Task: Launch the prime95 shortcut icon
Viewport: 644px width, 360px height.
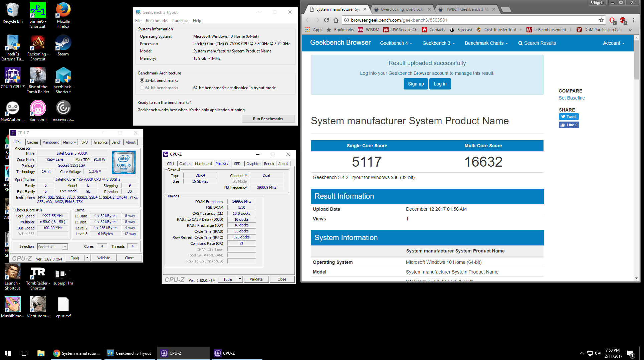Action: point(38,15)
